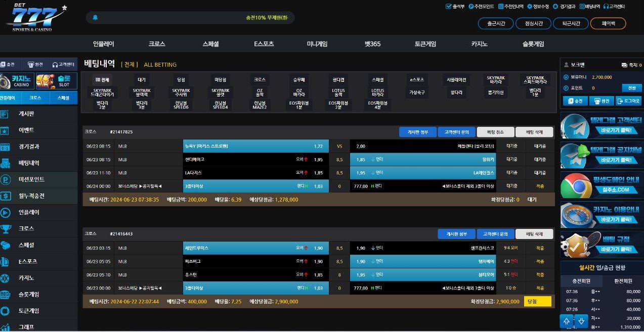This screenshot has height=332, width=644.
Task: Select the 전체 filter in betting categories
Action: point(103,80)
